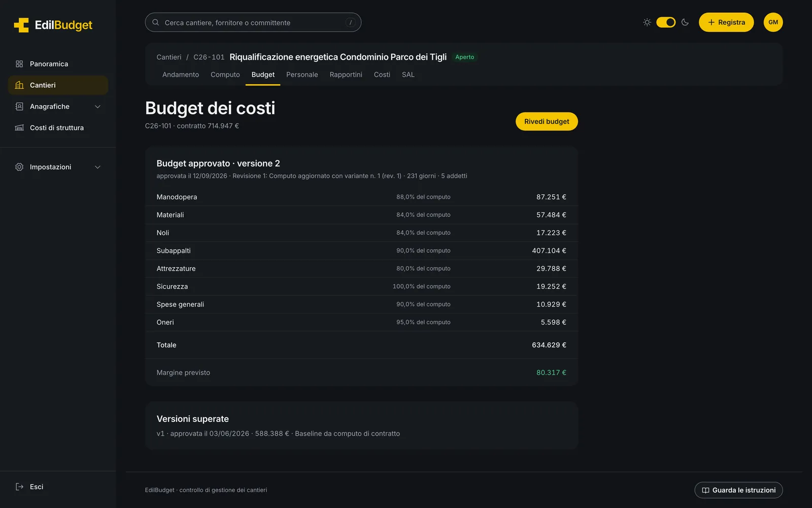Click the Aperto status badge
Screen dimensions: 812x508
click(x=464, y=57)
